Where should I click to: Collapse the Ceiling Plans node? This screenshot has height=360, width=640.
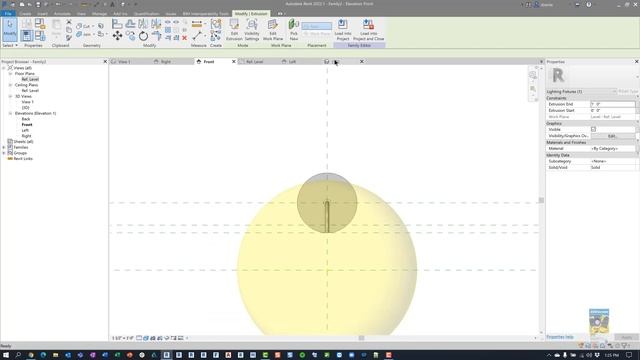tap(10, 85)
